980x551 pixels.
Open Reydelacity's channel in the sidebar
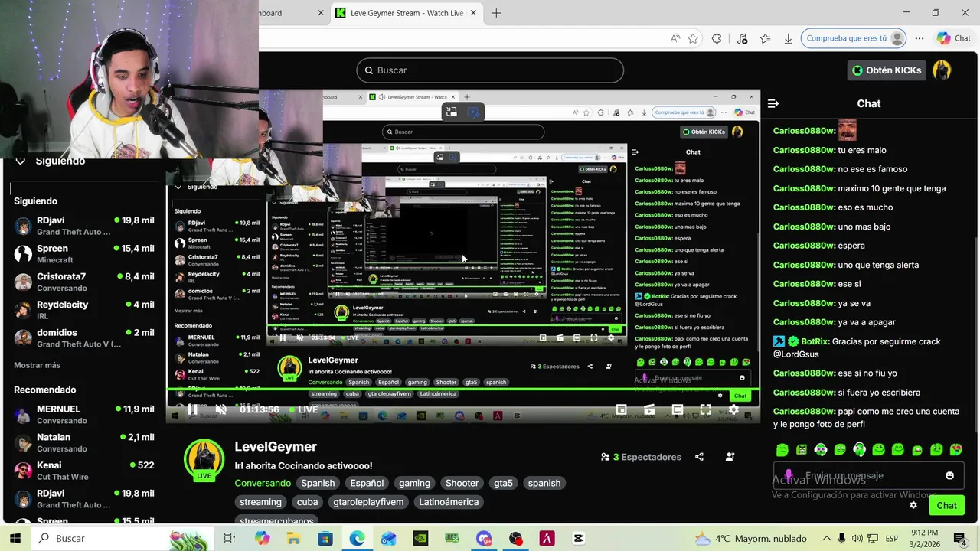84,310
